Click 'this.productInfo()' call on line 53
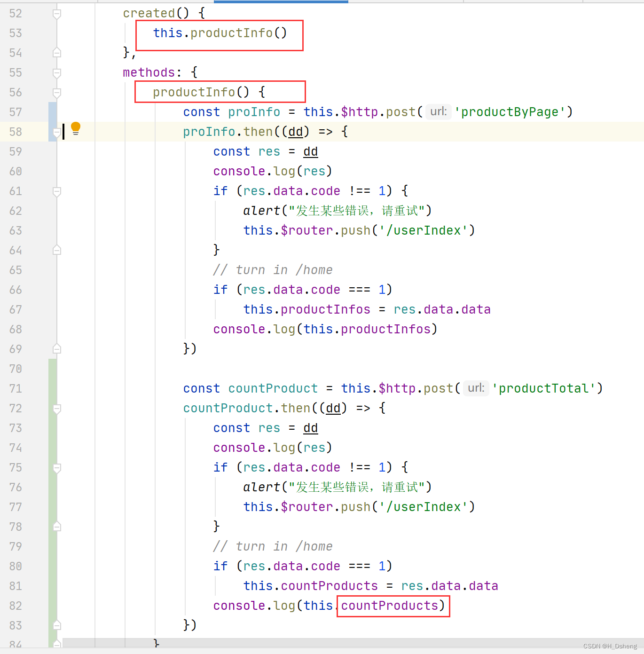644x654 pixels. point(220,33)
